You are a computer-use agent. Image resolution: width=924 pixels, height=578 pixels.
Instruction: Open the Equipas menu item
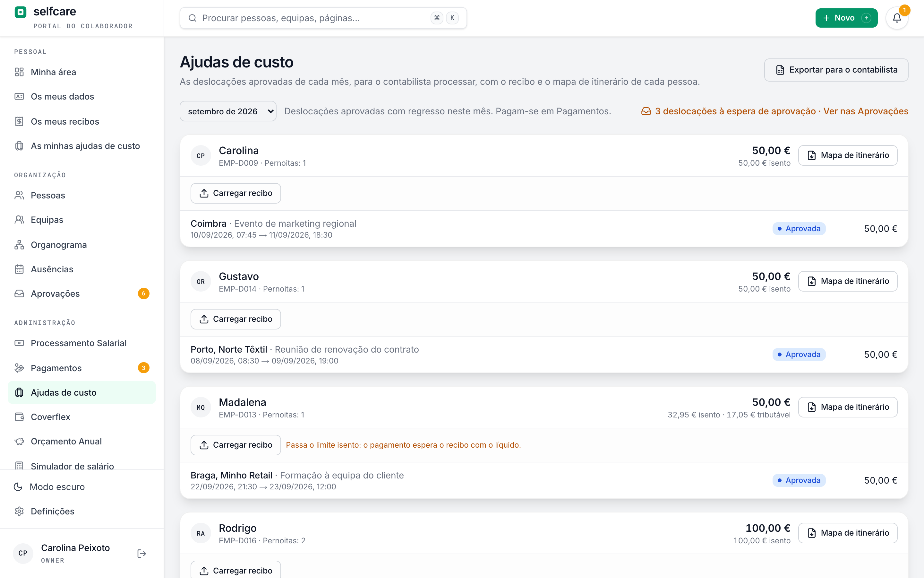pos(82,220)
